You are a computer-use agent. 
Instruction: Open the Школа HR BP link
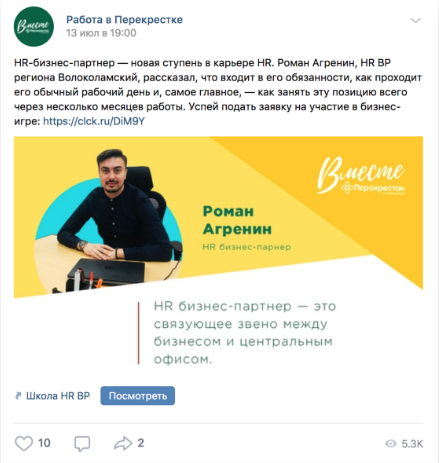point(58,396)
